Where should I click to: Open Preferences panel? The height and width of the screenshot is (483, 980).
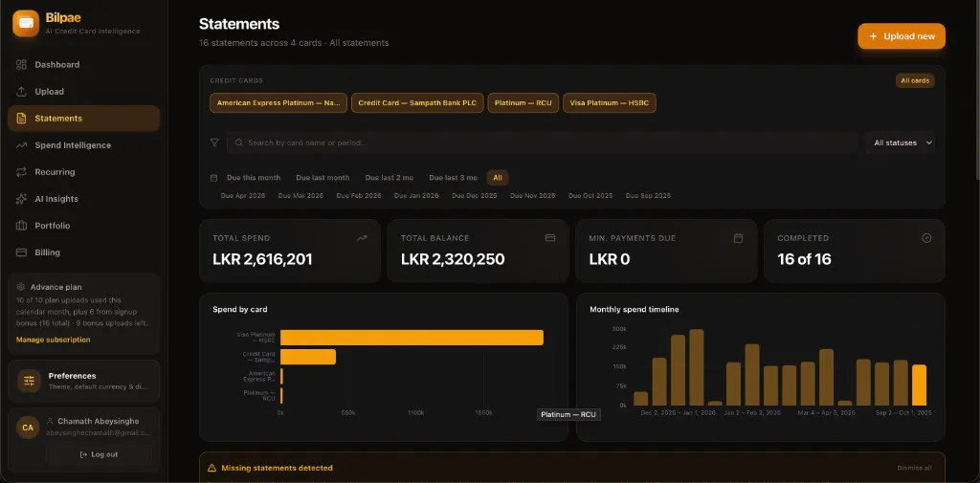[84, 381]
